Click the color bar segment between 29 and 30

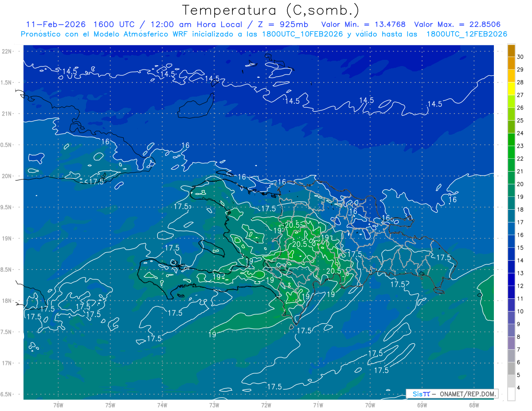point(511,63)
